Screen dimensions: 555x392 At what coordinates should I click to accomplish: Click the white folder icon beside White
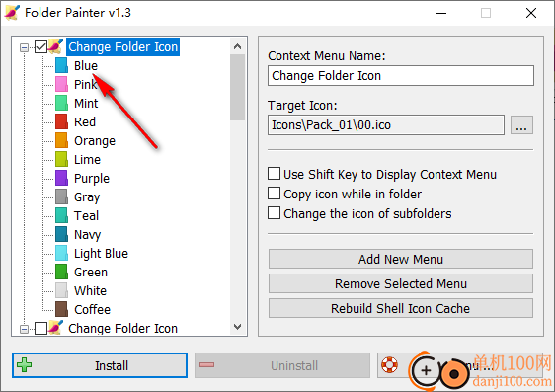(61, 290)
